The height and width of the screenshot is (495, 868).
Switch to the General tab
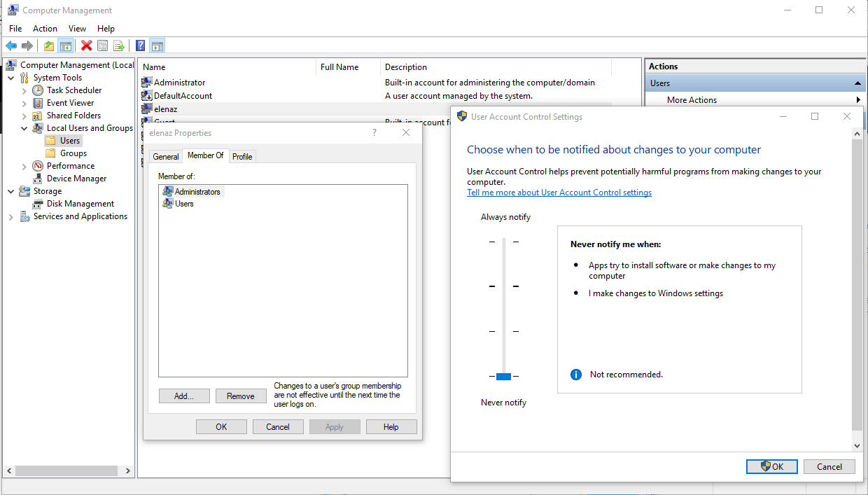(x=166, y=157)
